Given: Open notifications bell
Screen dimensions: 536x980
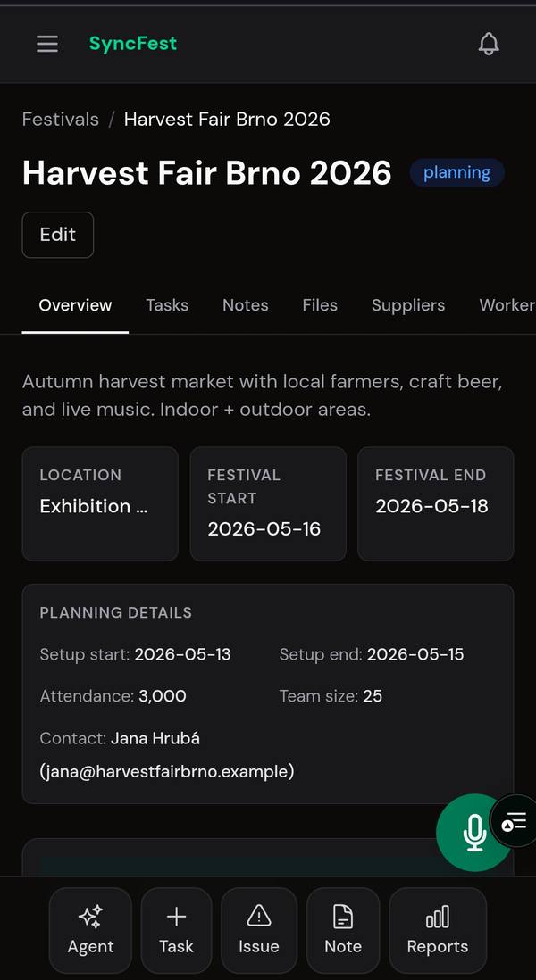Looking at the screenshot, I should tap(489, 44).
